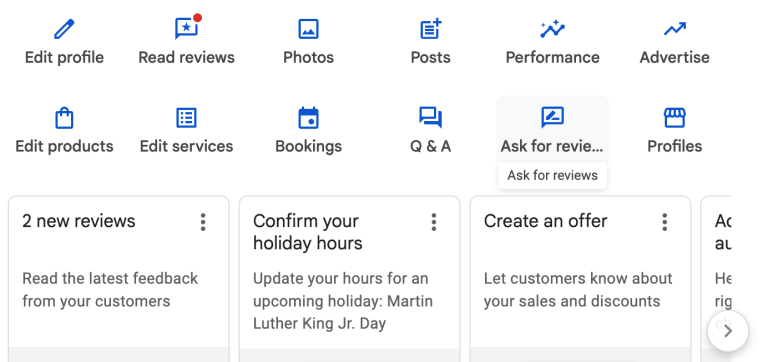Click the Edit profile label
The image size is (768, 362).
64,57
